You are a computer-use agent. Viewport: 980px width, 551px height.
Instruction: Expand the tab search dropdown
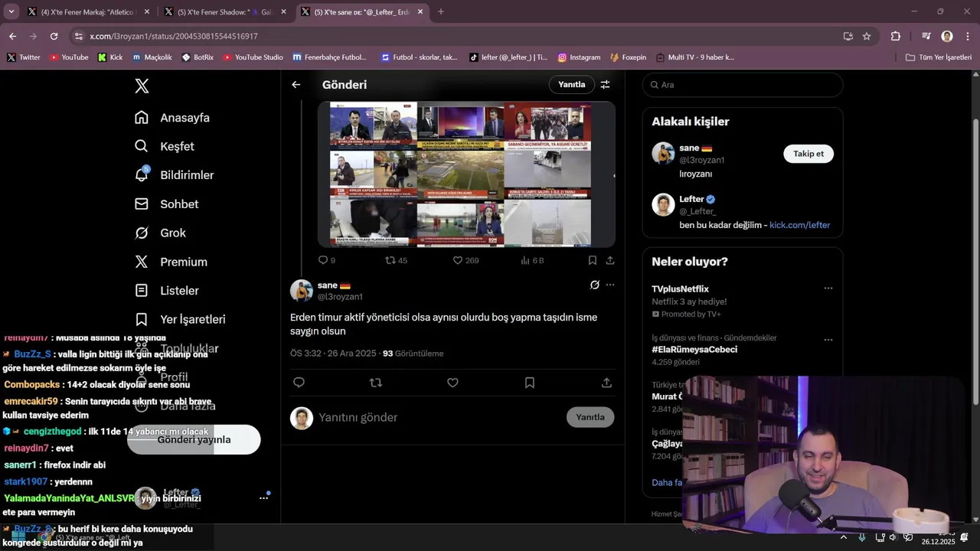click(11, 12)
